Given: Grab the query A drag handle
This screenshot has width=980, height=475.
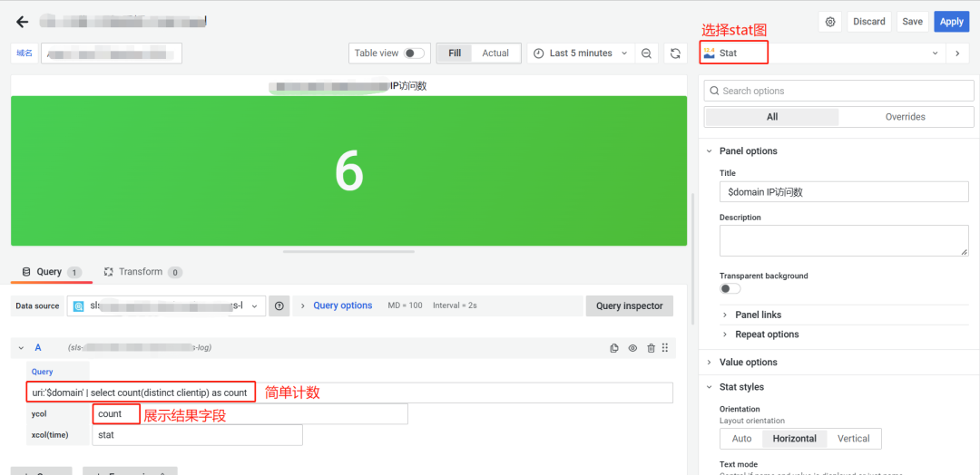Looking at the screenshot, I should (665, 348).
